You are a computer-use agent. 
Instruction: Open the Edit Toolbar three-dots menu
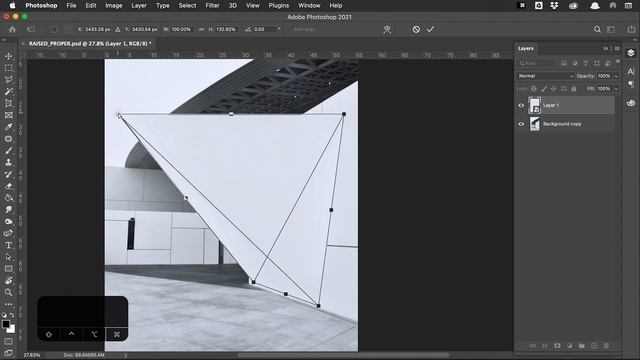click(9, 304)
